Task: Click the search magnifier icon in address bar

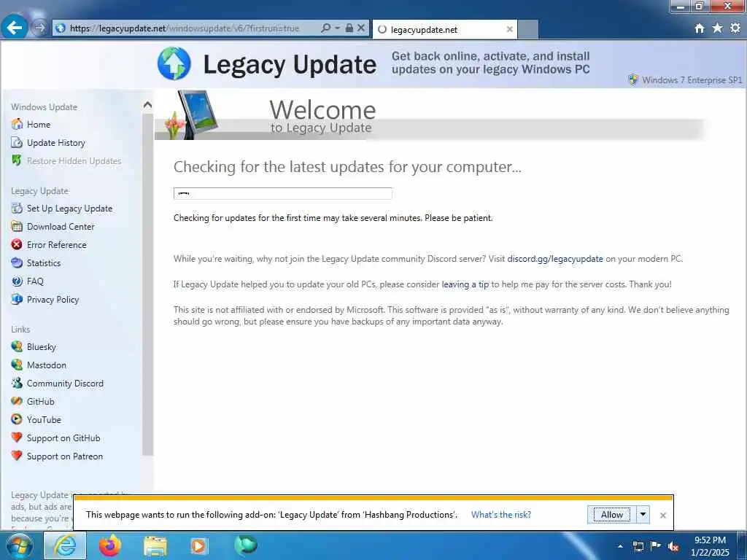Action: pos(326,28)
